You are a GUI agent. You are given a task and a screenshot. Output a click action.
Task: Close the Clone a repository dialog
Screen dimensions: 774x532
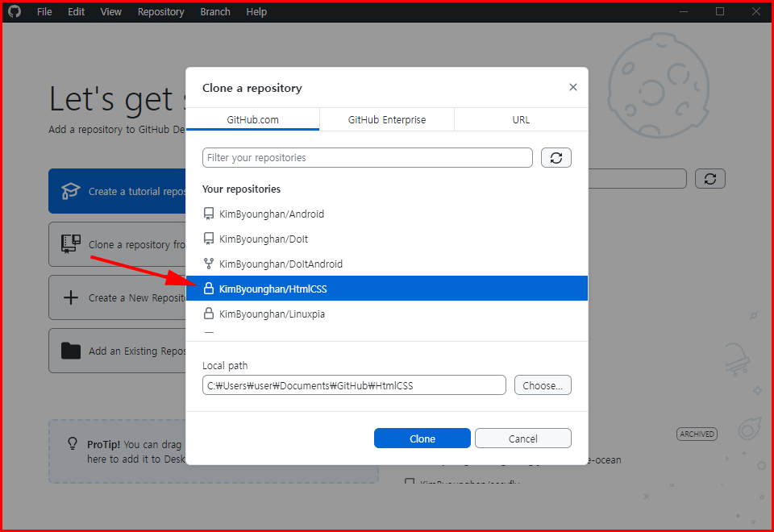(x=573, y=87)
